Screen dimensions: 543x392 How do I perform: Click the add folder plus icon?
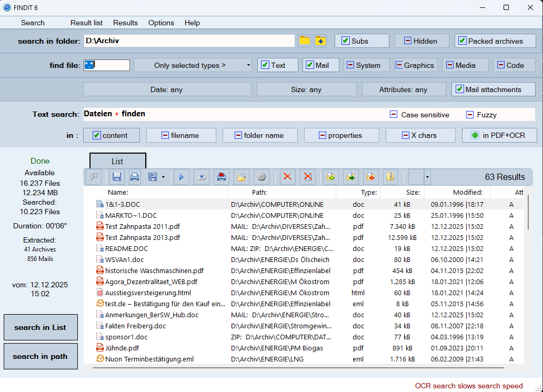320,41
